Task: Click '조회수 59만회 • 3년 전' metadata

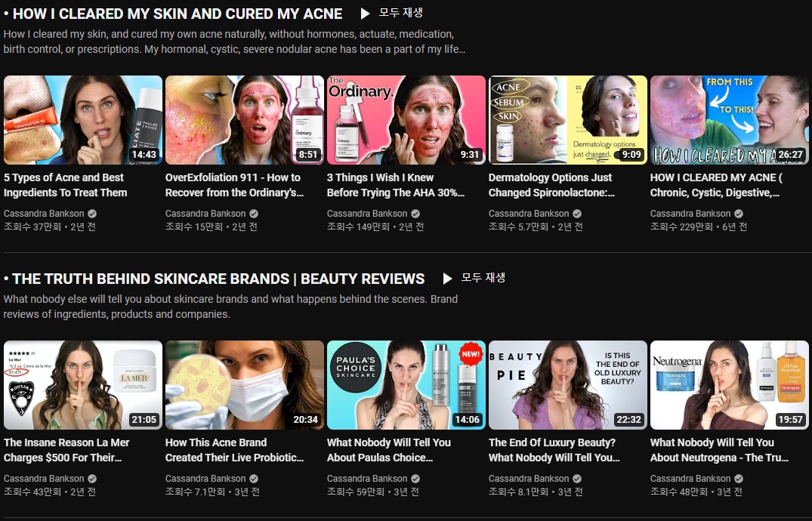Action: tap(373, 492)
